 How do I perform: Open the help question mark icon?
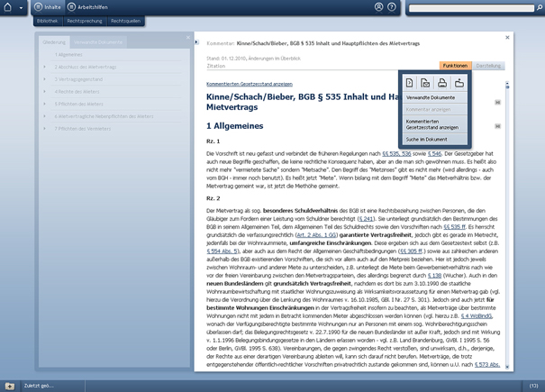pos(391,7)
